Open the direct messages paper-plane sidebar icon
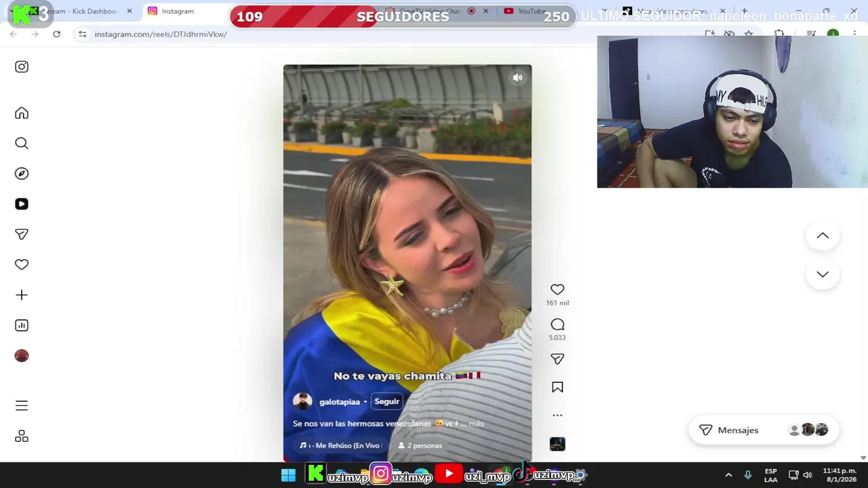This screenshot has width=868, height=488. tap(22, 235)
